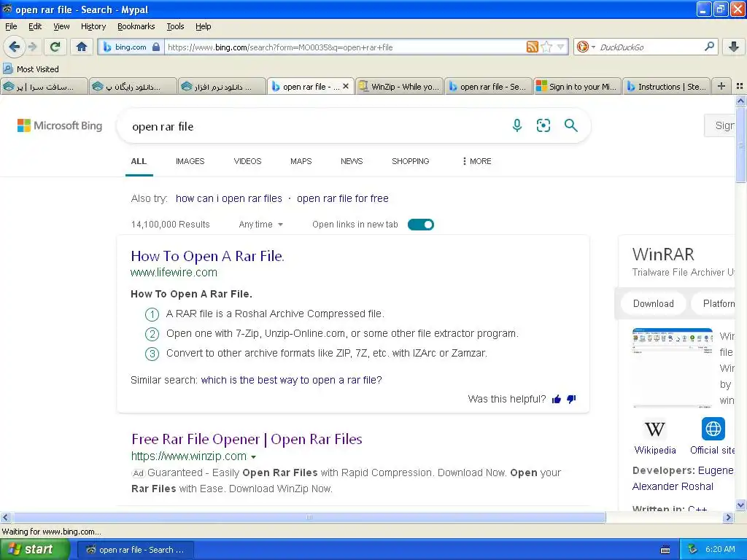
Task: Open the Tools menu
Action: tap(175, 26)
